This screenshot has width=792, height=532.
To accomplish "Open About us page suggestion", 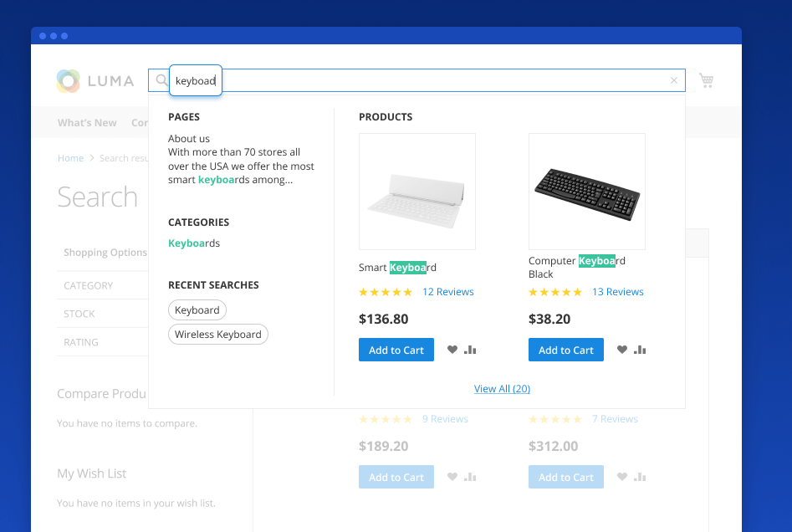I will tap(189, 138).
